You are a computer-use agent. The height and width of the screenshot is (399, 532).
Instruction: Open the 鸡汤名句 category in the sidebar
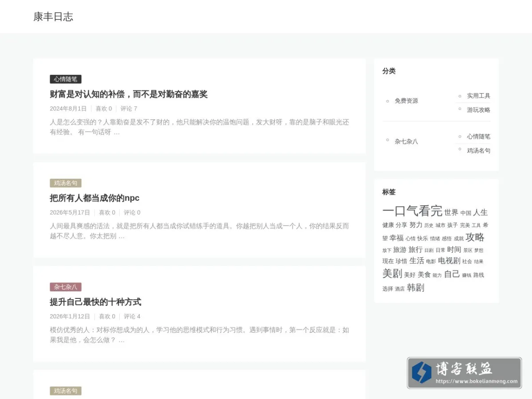[479, 151]
